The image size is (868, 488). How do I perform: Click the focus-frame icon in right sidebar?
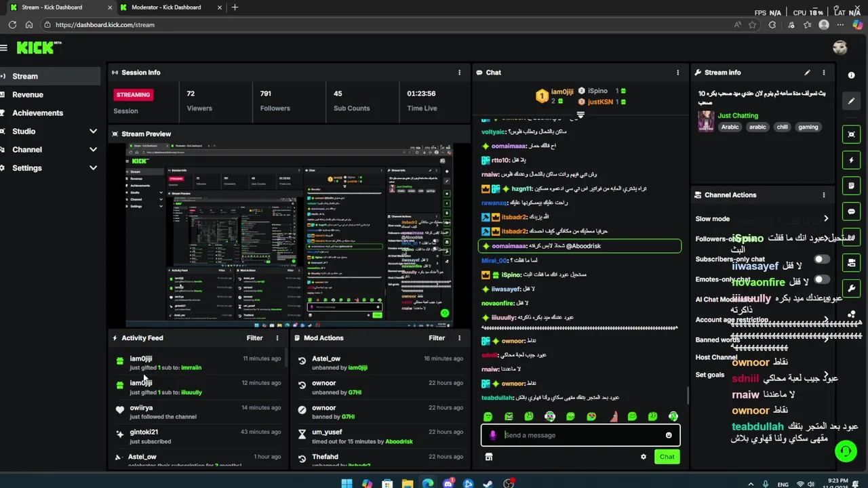click(x=852, y=135)
